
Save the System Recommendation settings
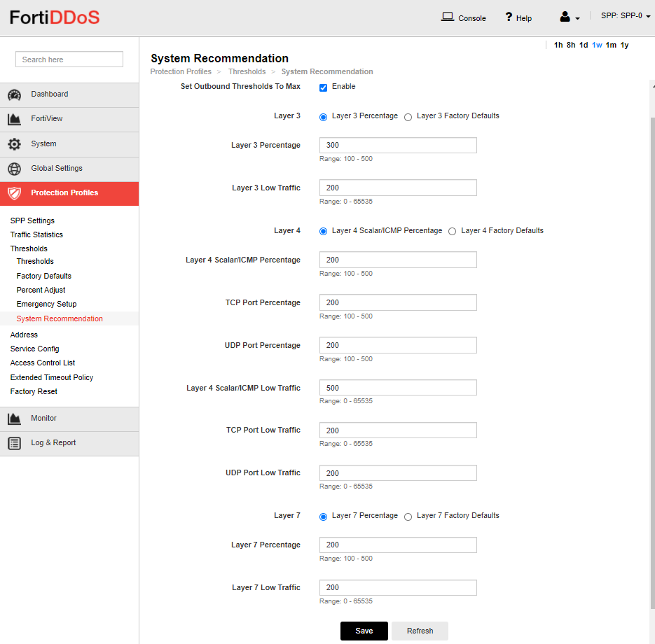364,631
